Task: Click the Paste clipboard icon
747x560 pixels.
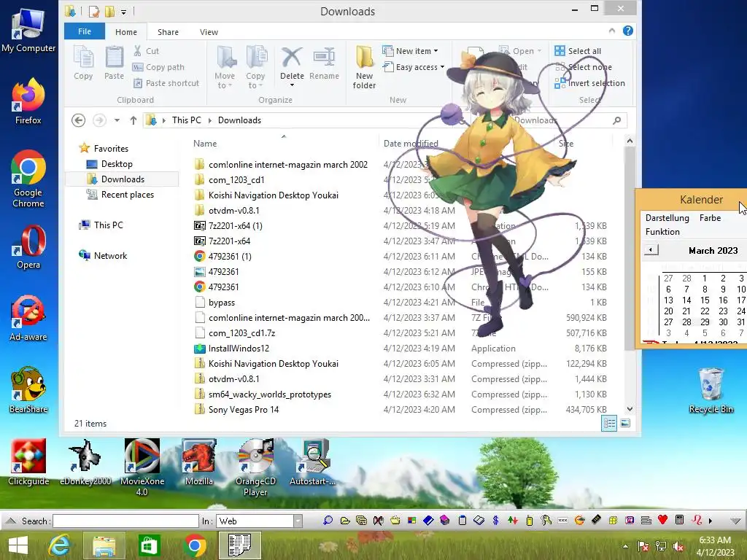Action: pyautogui.click(x=114, y=63)
